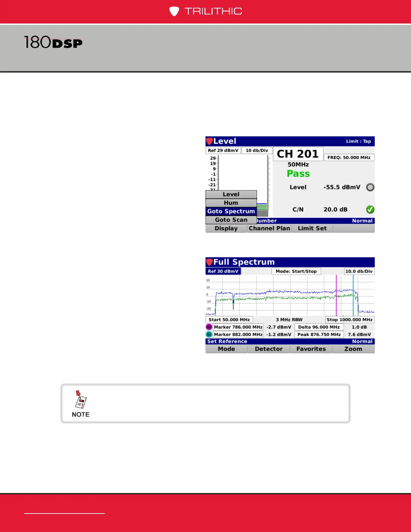The image size is (411, 532).
Task: Click the Pass result text
Action: pos(298,174)
